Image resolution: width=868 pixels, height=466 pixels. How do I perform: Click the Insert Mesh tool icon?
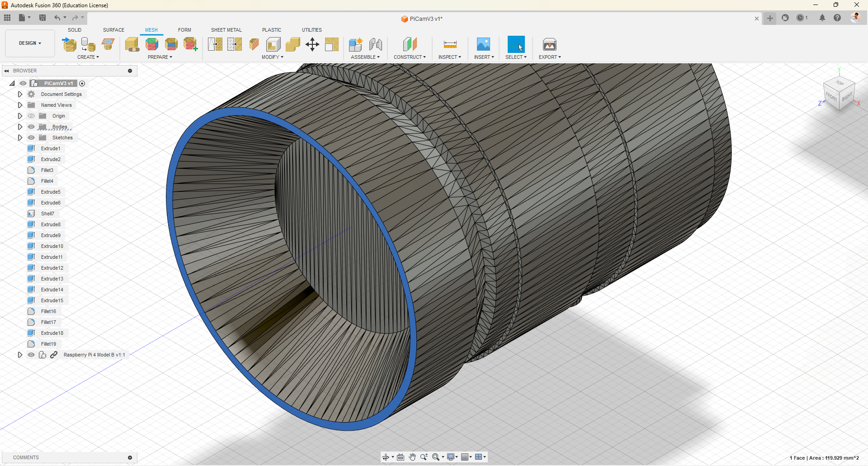click(x=69, y=44)
